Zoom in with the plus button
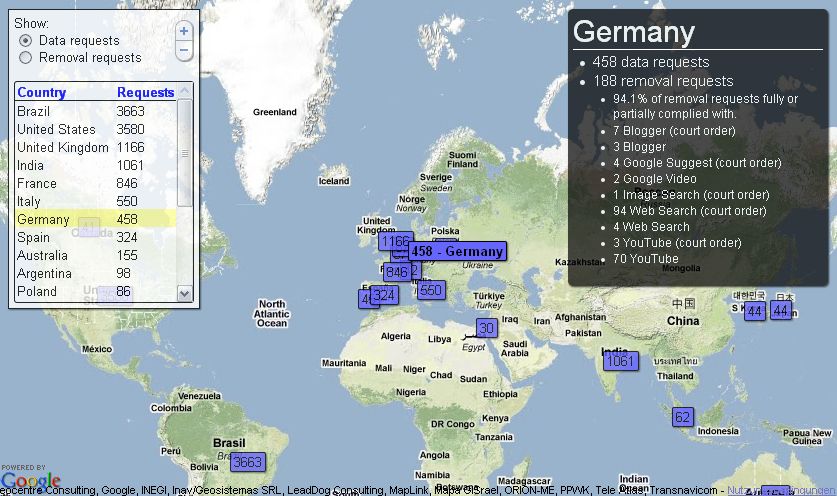Image resolution: width=837 pixels, height=496 pixels. (x=184, y=31)
